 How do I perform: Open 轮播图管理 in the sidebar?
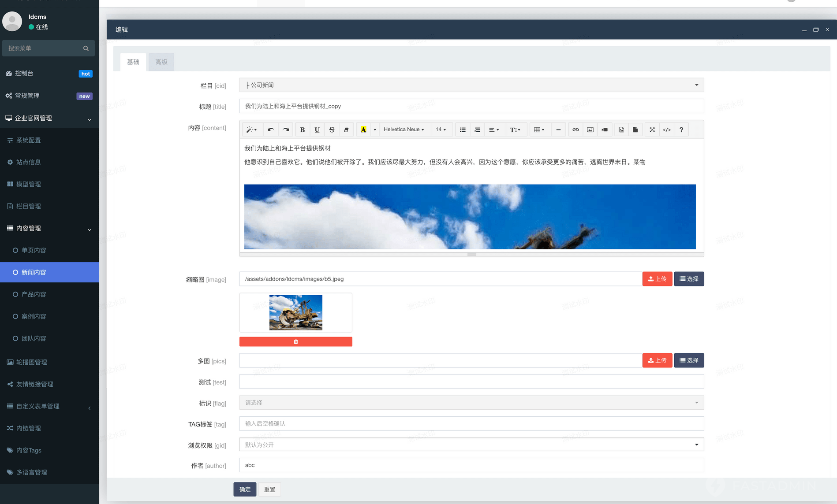pos(49,362)
